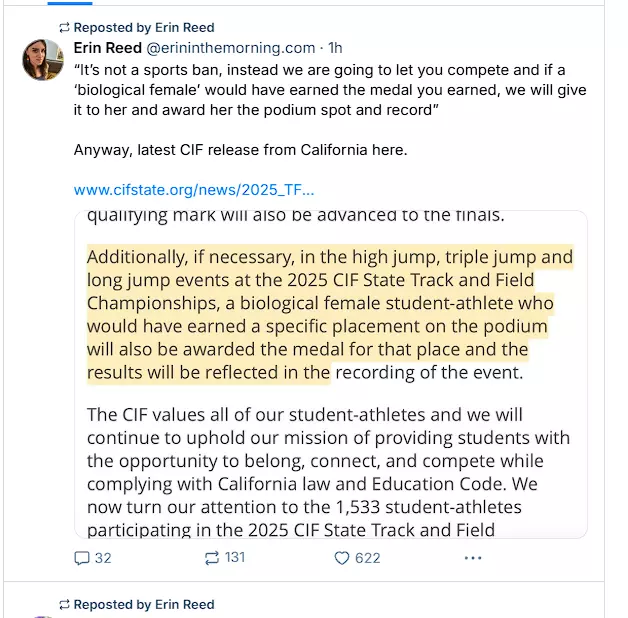Open the post's more options ellipsis
The width and height of the screenshot is (628, 618).
[x=473, y=558]
